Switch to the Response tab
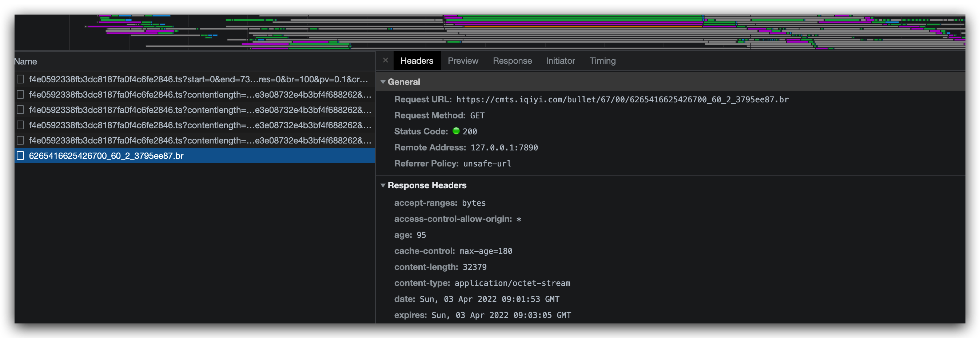 point(512,61)
